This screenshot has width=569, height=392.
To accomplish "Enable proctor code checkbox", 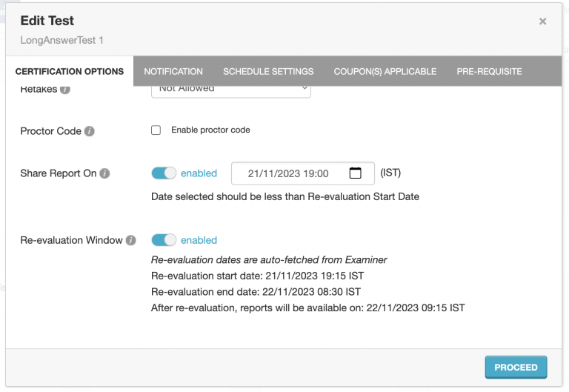I will click(156, 130).
